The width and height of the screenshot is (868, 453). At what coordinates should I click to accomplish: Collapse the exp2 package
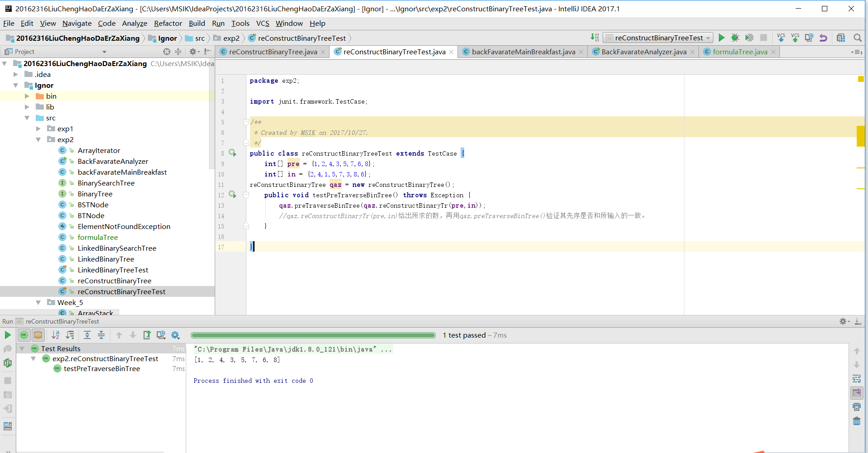coord(38,139)
